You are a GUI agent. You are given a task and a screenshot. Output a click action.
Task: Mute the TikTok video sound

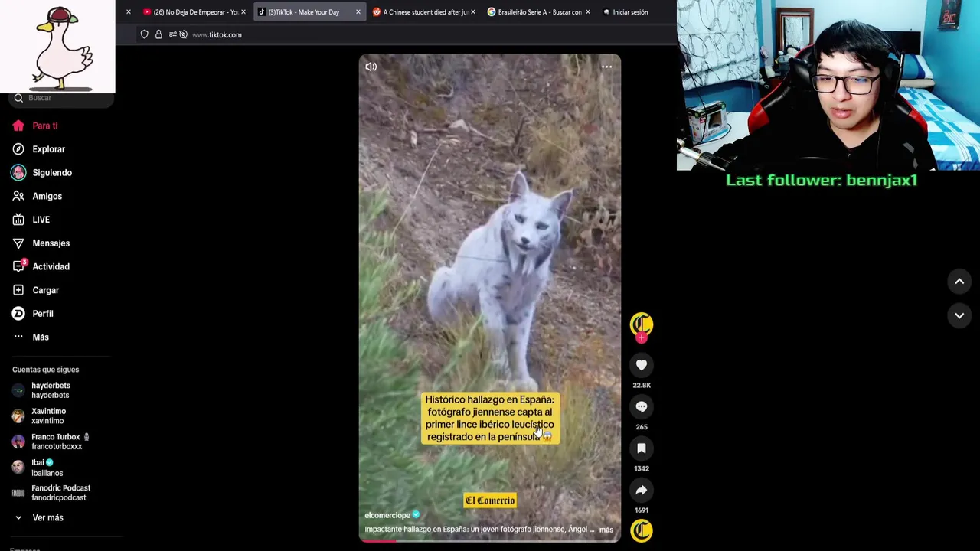coord(371,67)
